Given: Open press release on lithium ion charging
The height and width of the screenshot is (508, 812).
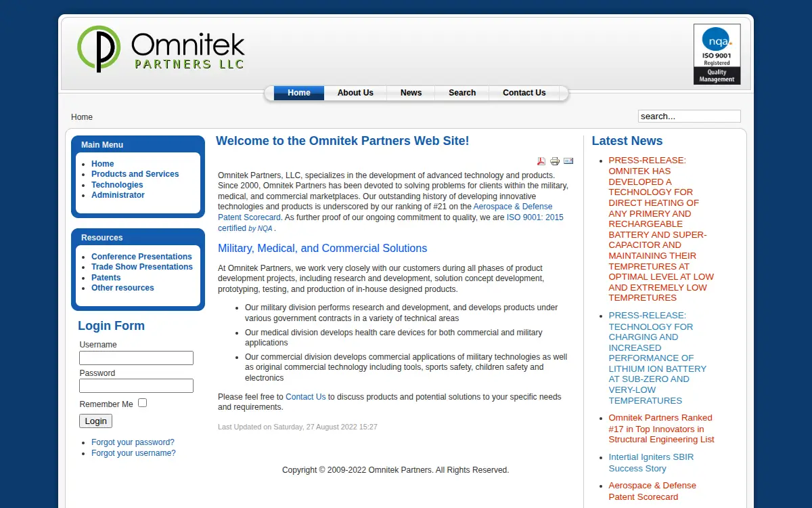Looking at the screenshot, I should coord(658,358).
